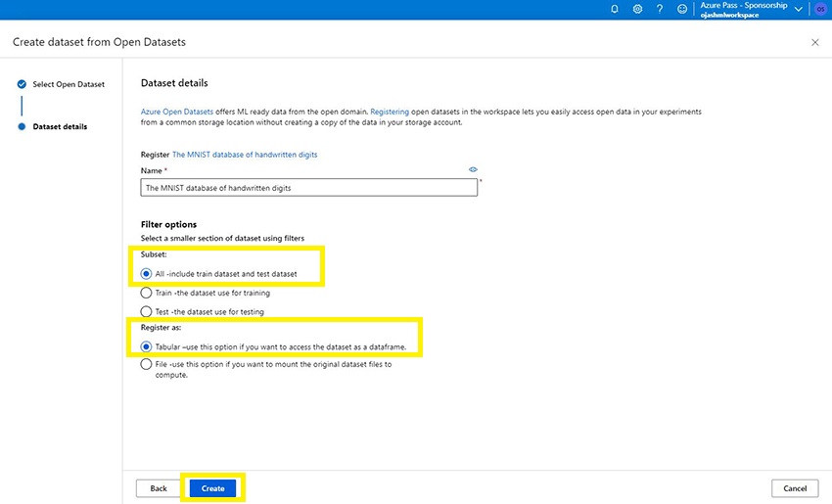Select the Test subset radio button
The width and height of the screenshot is (832, 504).
(x=146, y=311)
